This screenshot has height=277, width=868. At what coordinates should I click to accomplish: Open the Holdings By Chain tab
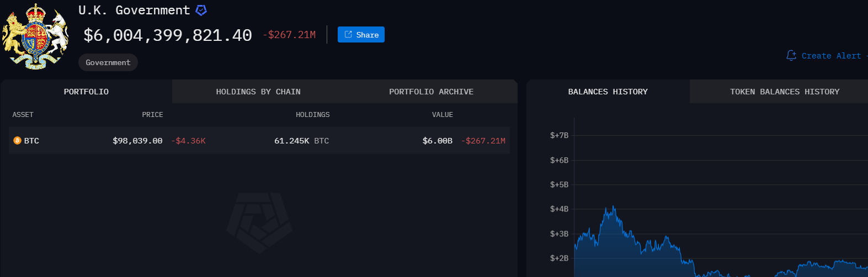point(258,92)
